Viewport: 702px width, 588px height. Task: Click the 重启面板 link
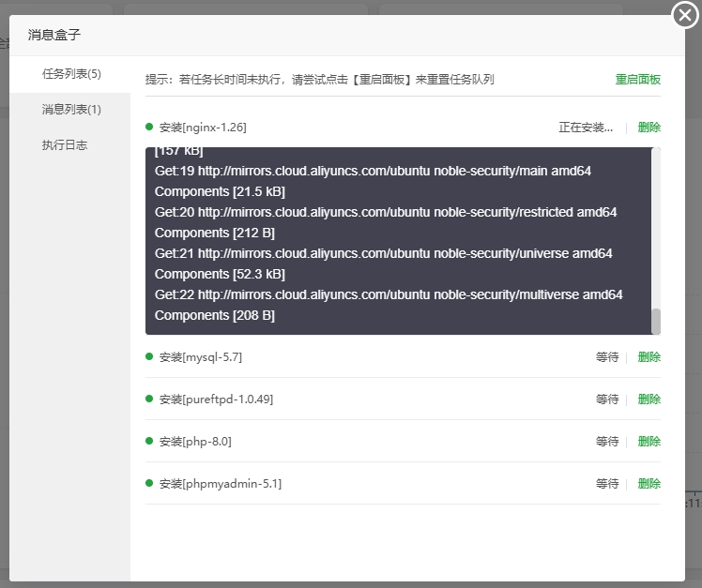point(638,80)
